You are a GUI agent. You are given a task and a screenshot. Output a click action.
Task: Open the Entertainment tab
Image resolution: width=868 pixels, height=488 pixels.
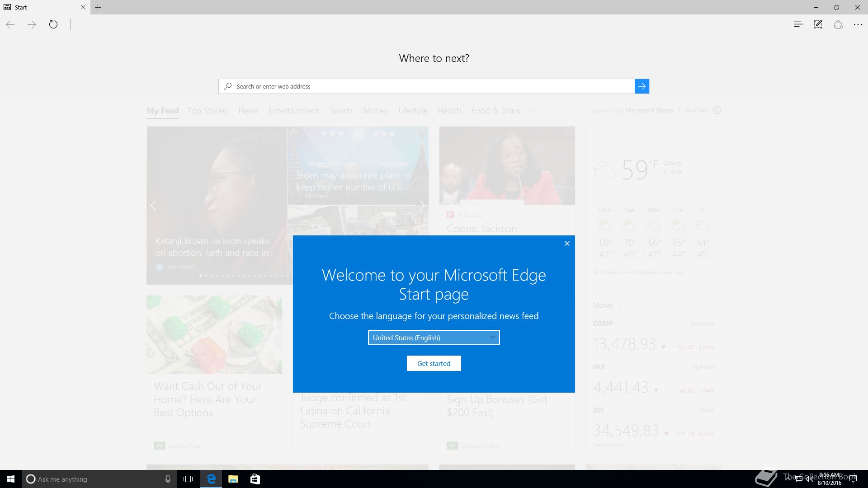(x=294, y=111)
